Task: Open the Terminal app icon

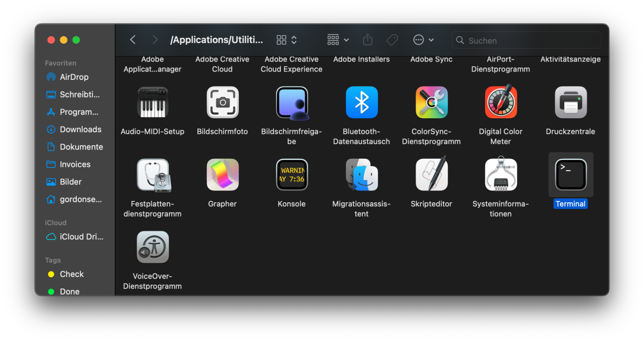Action: [570, 175]
